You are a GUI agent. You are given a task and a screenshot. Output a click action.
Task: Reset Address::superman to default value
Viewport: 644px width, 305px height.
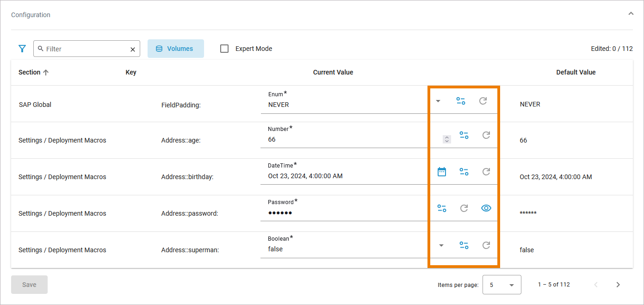click(x=486, y=245)
